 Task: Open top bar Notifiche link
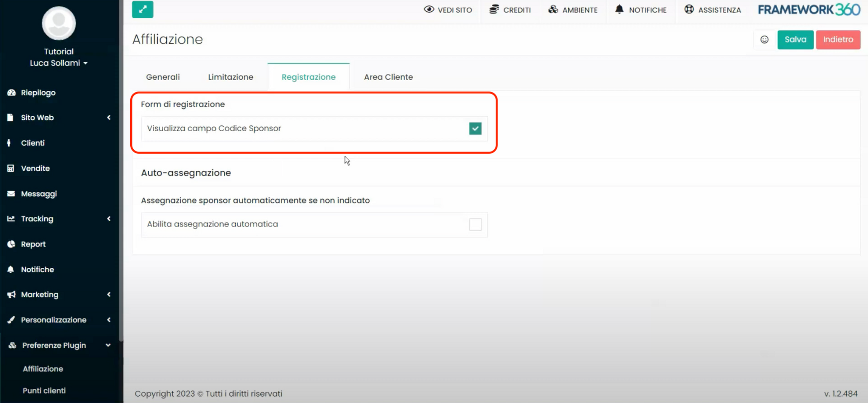point(641,9)
